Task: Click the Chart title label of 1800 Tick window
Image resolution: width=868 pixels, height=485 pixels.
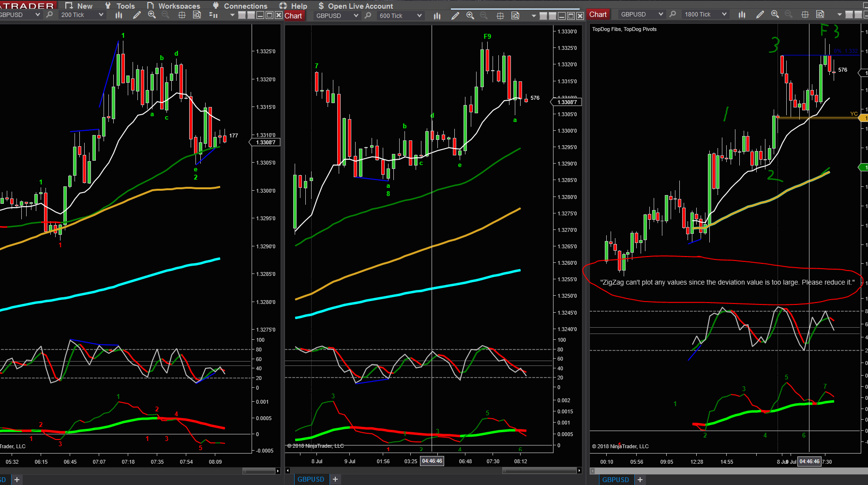Action: click(598, 15)
